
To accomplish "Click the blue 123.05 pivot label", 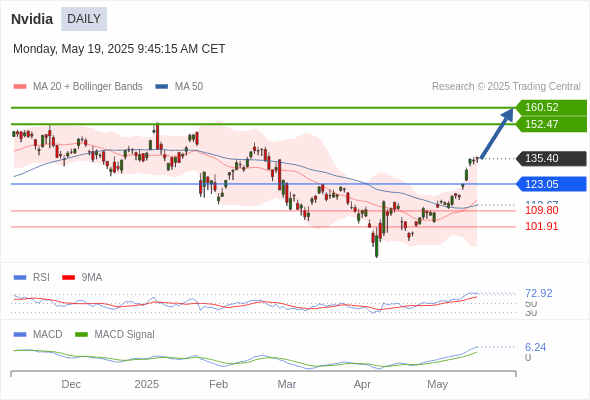I will [x=551, y=184].
